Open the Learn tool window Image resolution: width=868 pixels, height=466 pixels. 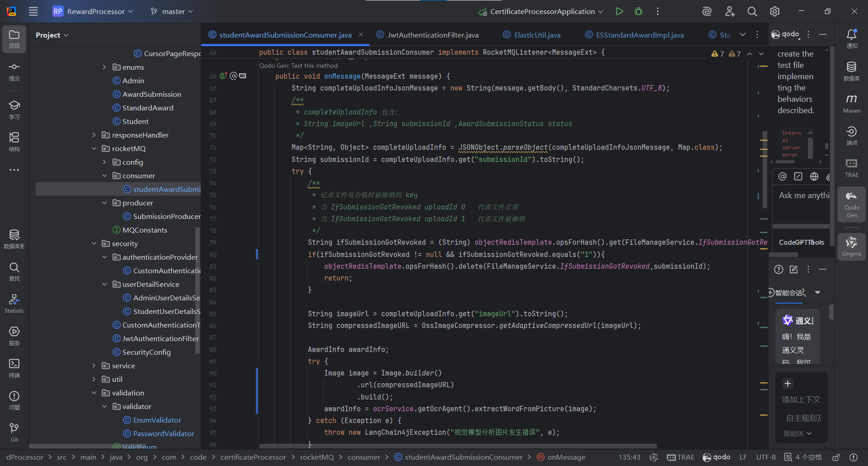[14, 110]
